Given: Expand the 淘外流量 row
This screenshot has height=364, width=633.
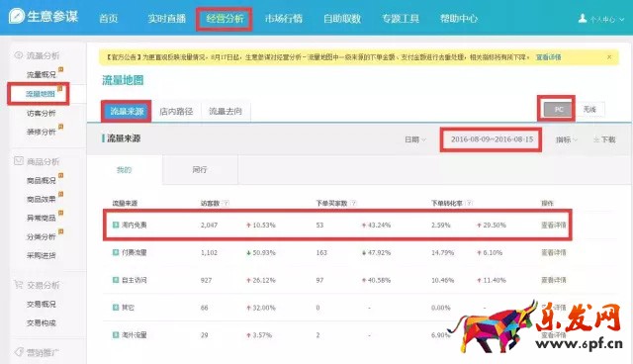Looking at the screenshot, I should click(116, 335).
